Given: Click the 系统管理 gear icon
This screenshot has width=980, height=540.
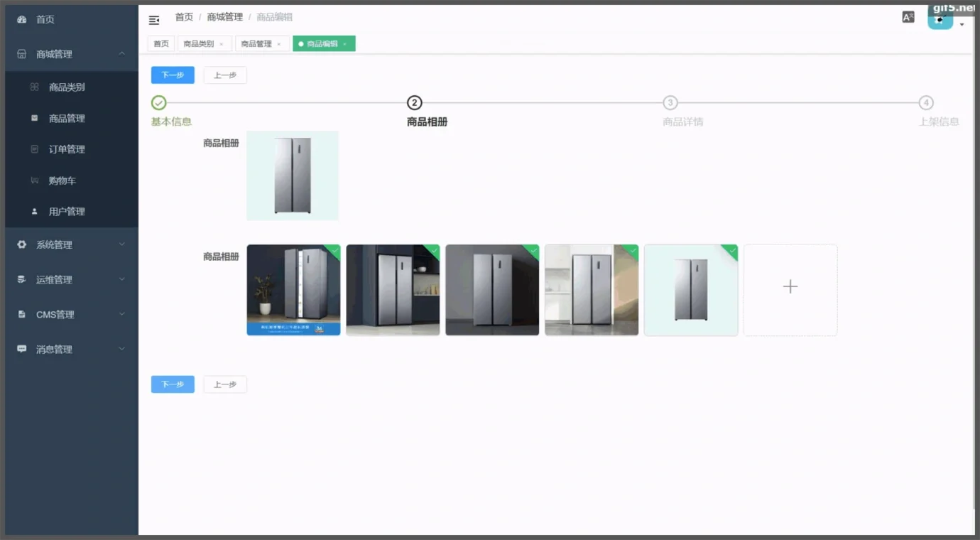Looking at the screenshot, I should click(21, 244).
